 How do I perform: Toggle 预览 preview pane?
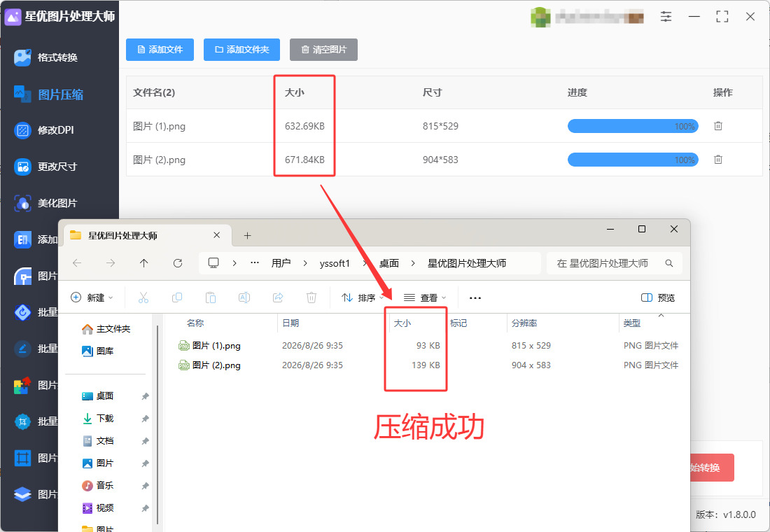[658, 297]
